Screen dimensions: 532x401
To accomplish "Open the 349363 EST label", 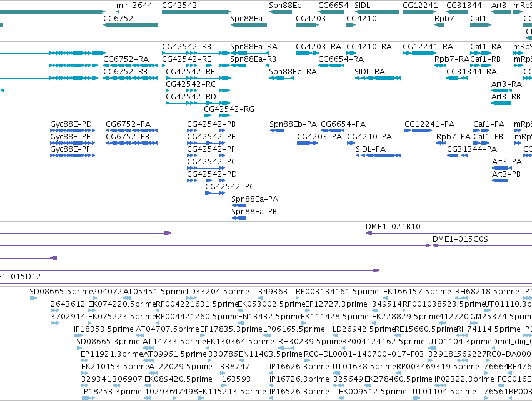I will [x=273, y=292].
